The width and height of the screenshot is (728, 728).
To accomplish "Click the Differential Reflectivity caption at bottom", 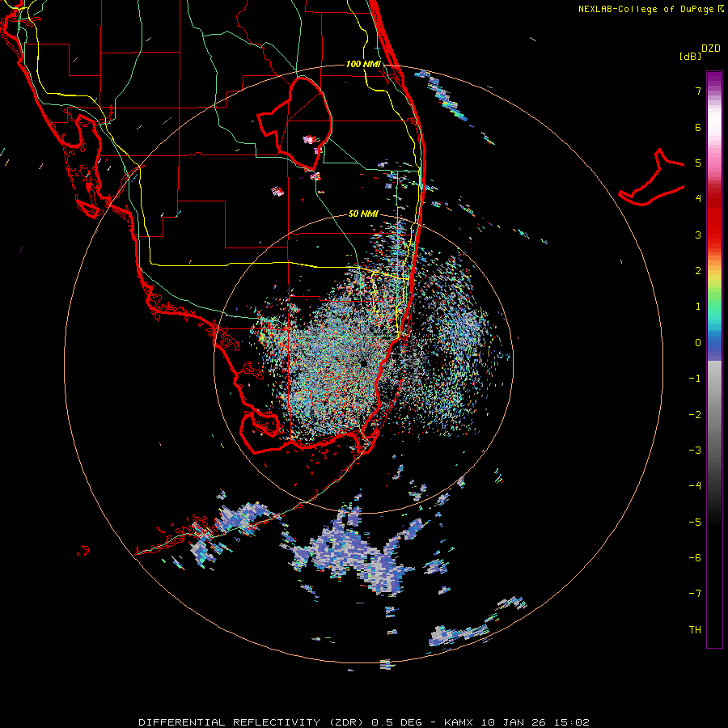I will point(363,722).
